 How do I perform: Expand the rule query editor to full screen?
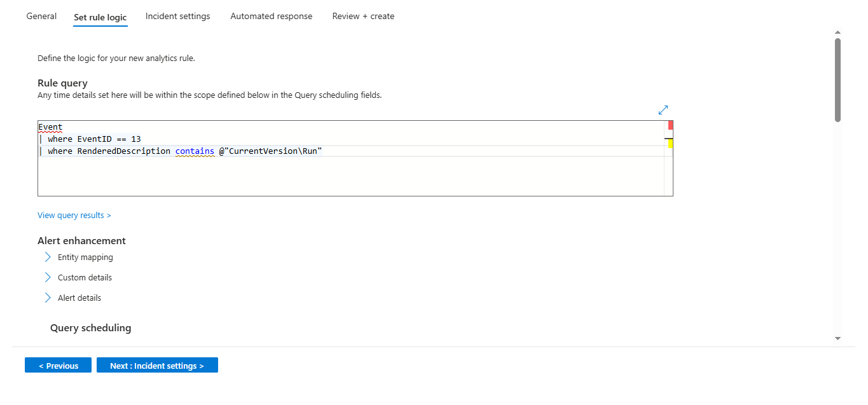tap(663, 110)
